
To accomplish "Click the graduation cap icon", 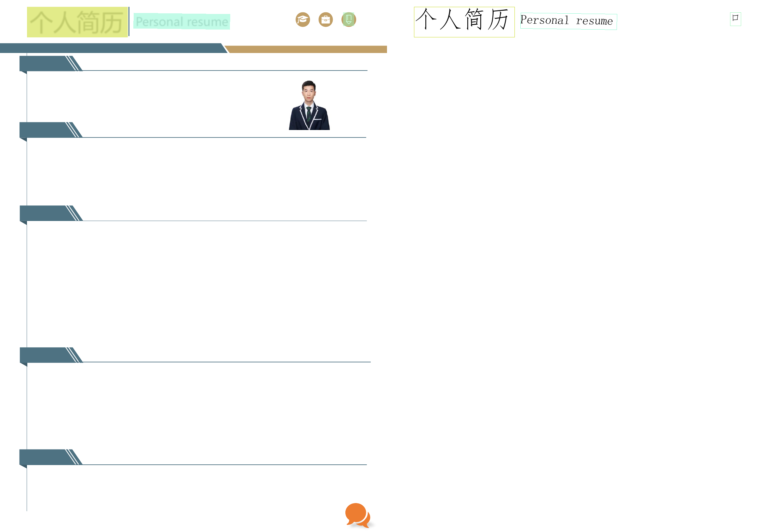I will (x=302, y=20).
